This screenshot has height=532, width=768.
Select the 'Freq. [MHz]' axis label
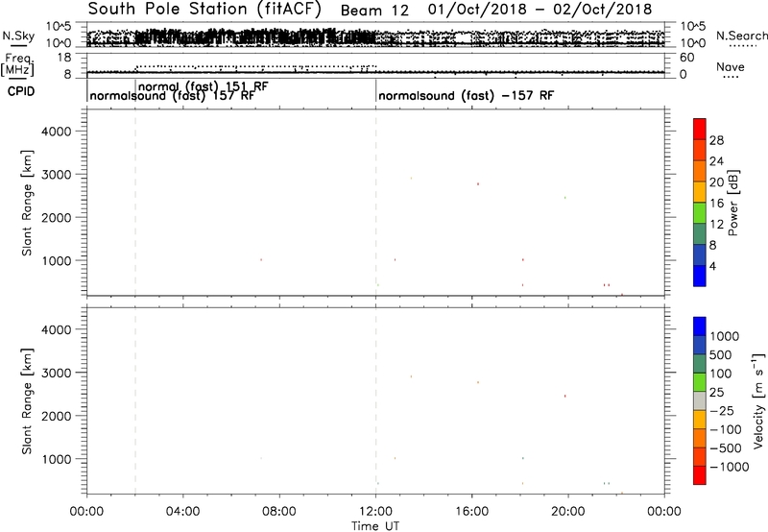[x=17, y=65]
